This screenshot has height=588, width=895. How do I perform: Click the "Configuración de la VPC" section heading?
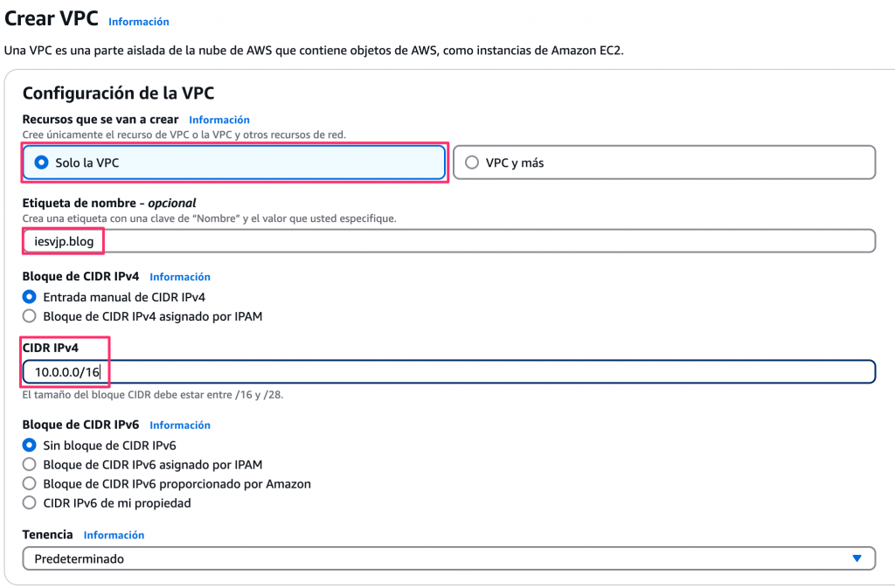118,93
